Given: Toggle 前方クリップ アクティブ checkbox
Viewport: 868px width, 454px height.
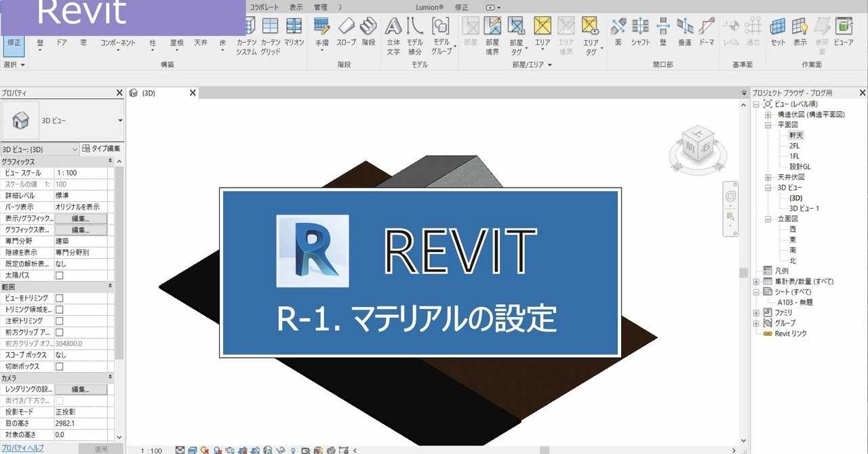Looking at the screenshot, I should tap(59, 333).
